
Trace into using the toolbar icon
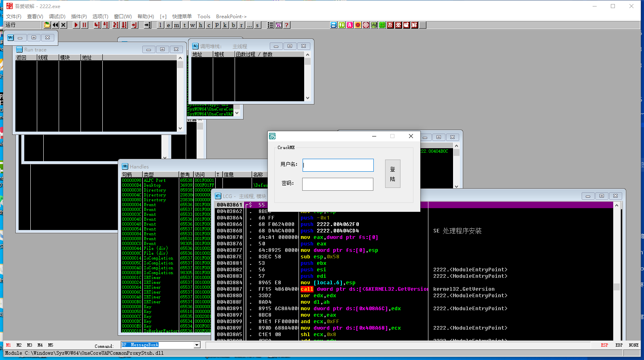(x=116, y=25)
